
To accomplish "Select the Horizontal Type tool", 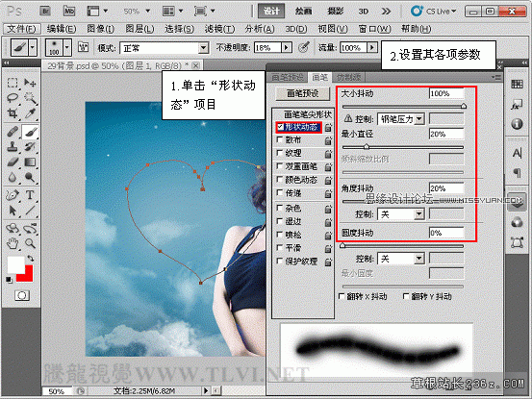I will [30, 195].
